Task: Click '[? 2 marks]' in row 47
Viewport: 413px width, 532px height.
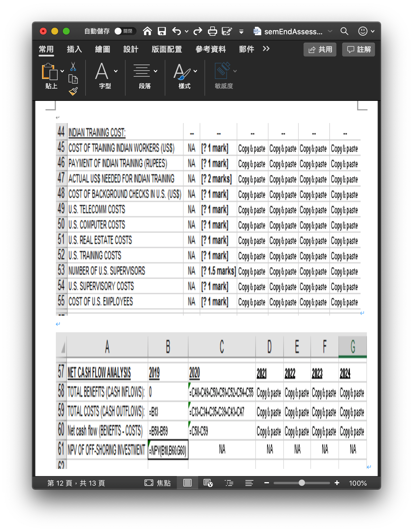Action: [216, 179]
